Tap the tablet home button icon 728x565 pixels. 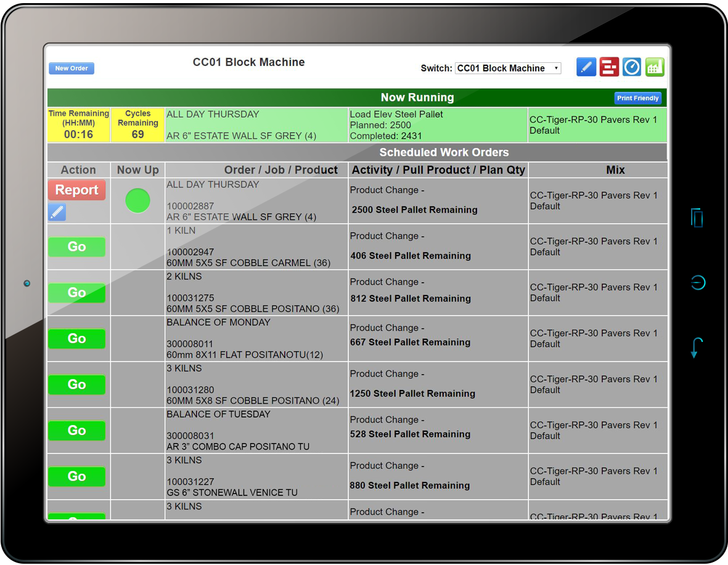click(698, 282)
